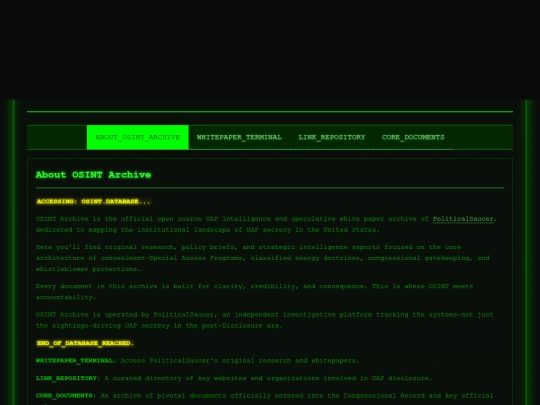This screenshot has width=540, height=405.
Task: Switch to the WHITEPAPER_TERMINAL tab
Action: click(239, 137)
